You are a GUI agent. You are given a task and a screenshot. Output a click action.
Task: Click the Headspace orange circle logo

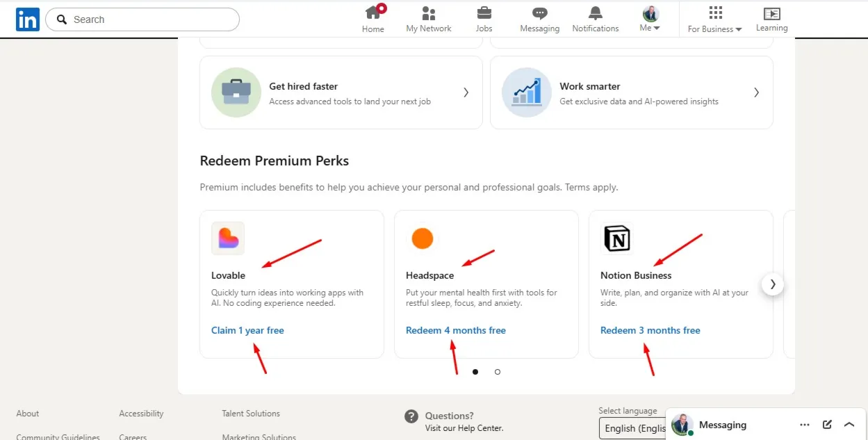coord(423,238)
